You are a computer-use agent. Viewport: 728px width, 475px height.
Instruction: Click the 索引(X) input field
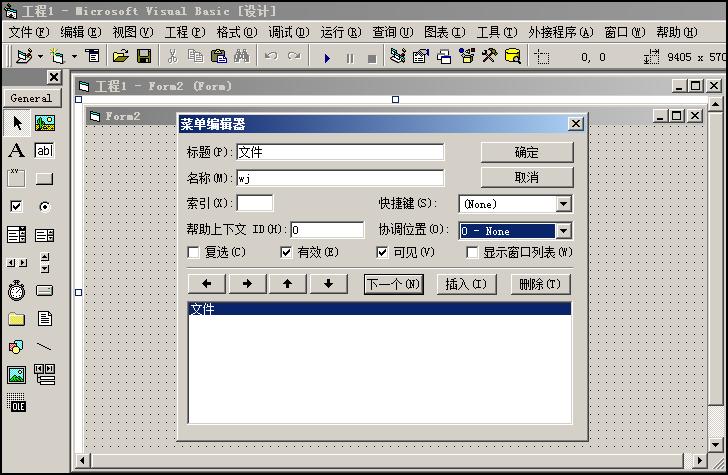255,203
